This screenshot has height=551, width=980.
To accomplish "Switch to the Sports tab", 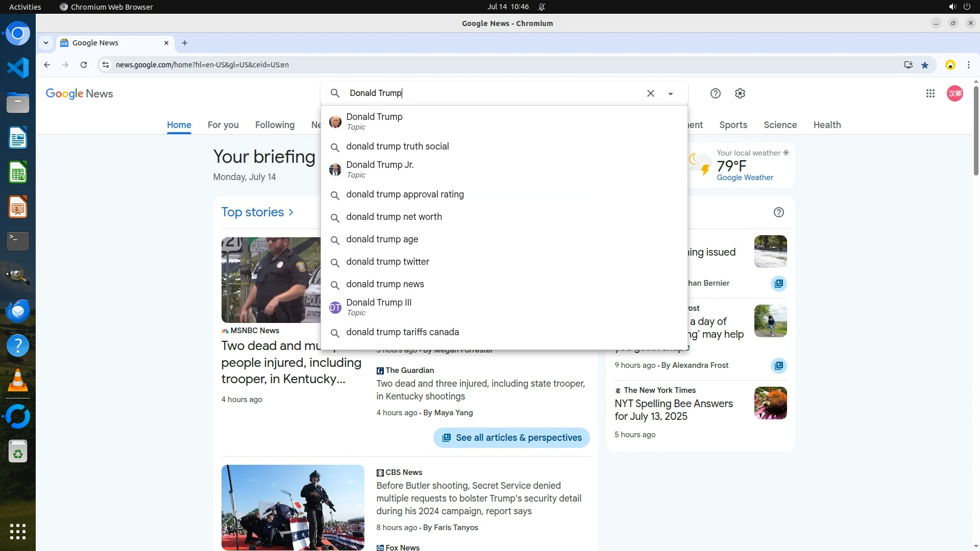I will click(x=733, y=125).
